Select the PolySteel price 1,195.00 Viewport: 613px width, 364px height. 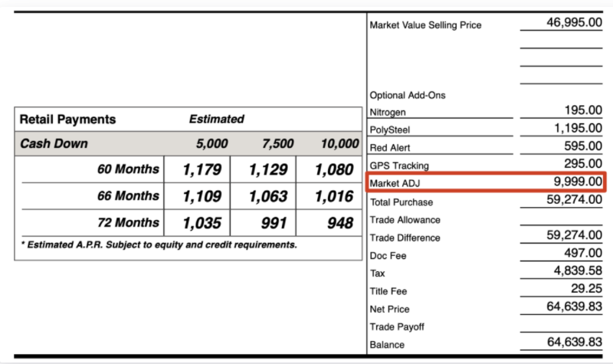click(x=578, y=128)
